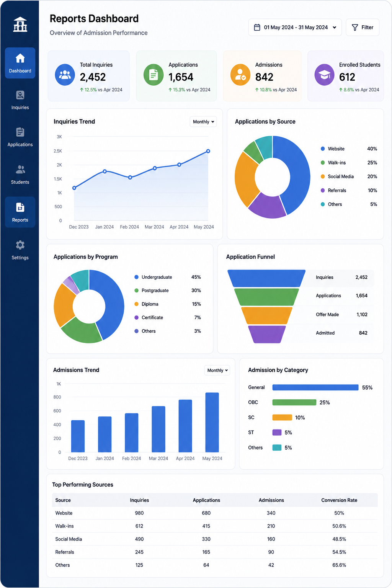Open Monthly dropdown in Admissions Trend

pyautogui.click(x=217, y=370)
